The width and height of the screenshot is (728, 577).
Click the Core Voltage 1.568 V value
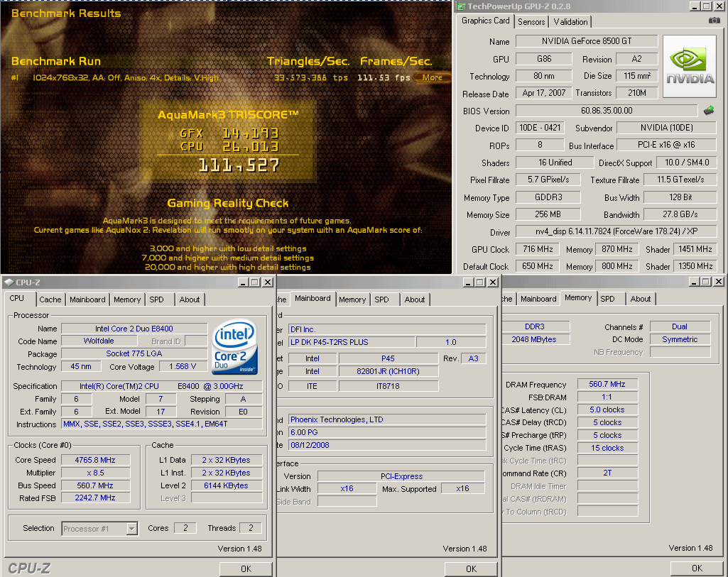(x=182, y=366)
